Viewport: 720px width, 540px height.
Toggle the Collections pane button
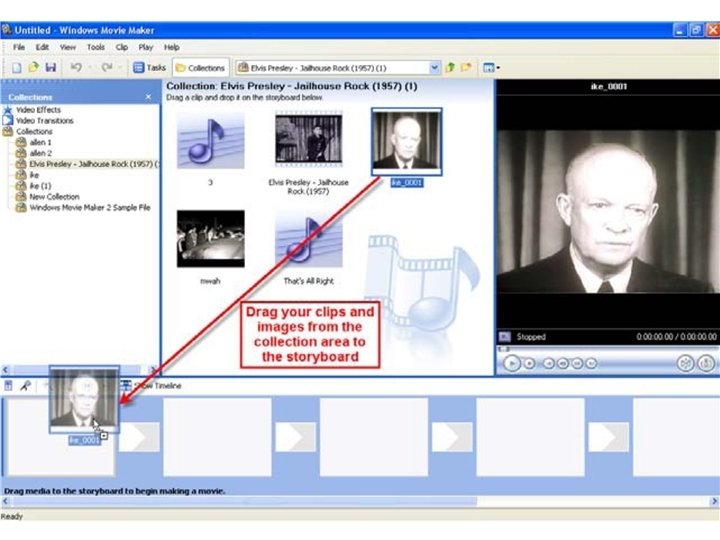(x=201, y=68)
